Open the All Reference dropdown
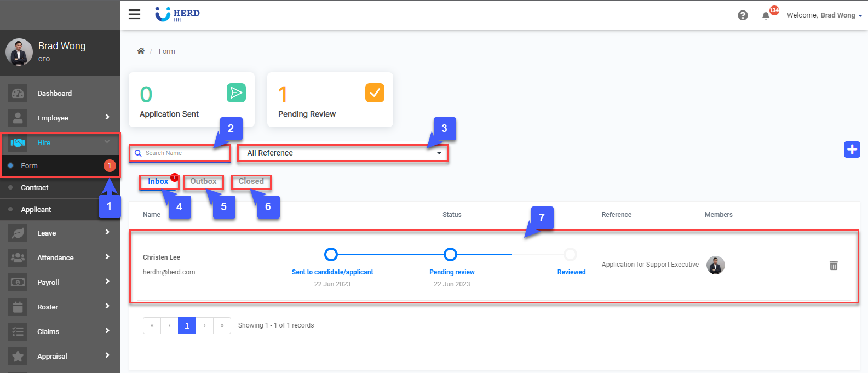Image resolution: width=868 pixels, height=373 pixels. (343, 153)
